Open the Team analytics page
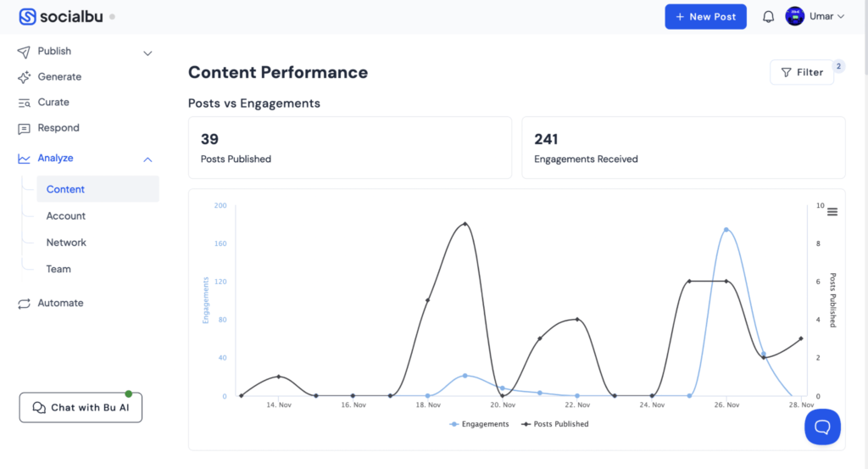868x469 pixels. 58,269
